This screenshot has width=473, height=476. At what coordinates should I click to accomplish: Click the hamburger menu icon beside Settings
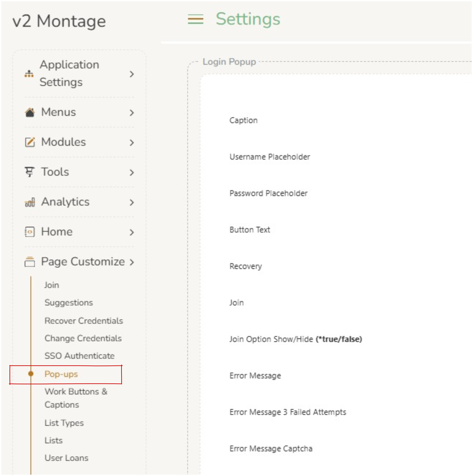tap(195, 19)
